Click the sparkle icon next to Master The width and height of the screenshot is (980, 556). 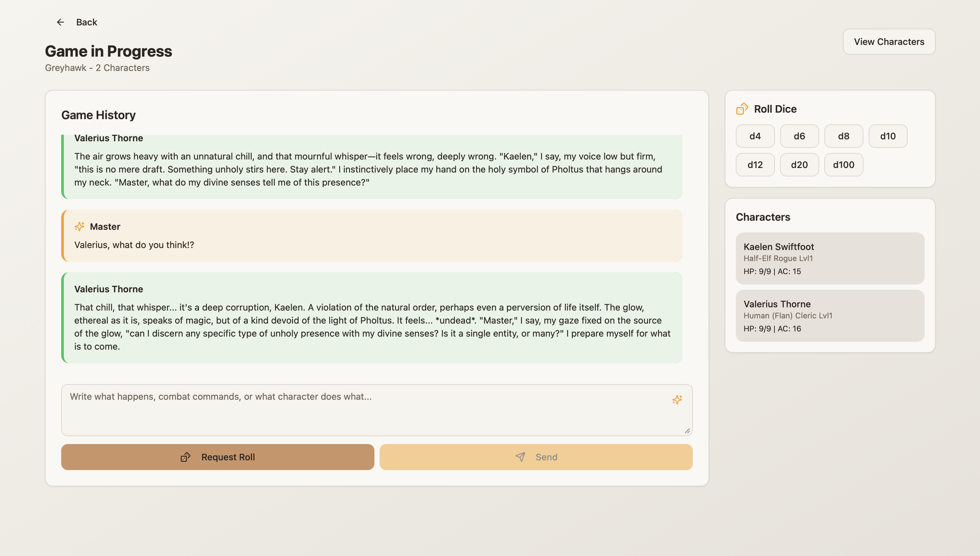coord(79,227)
